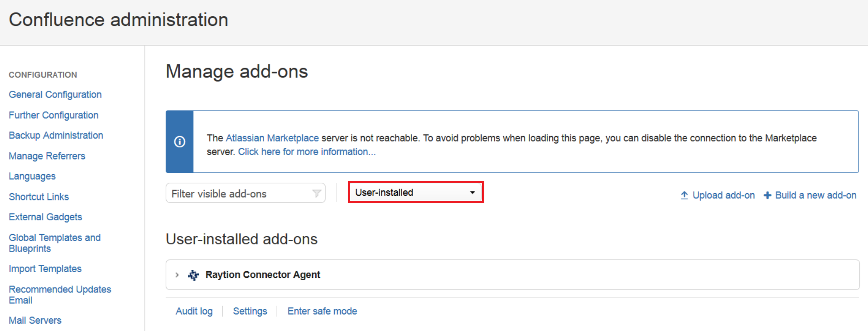Open add-on Settings link

point(250,311)
